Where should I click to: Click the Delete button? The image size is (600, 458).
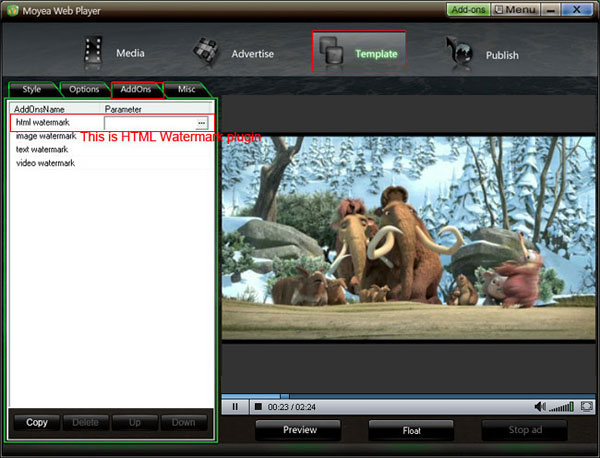(x=86, y=422)
